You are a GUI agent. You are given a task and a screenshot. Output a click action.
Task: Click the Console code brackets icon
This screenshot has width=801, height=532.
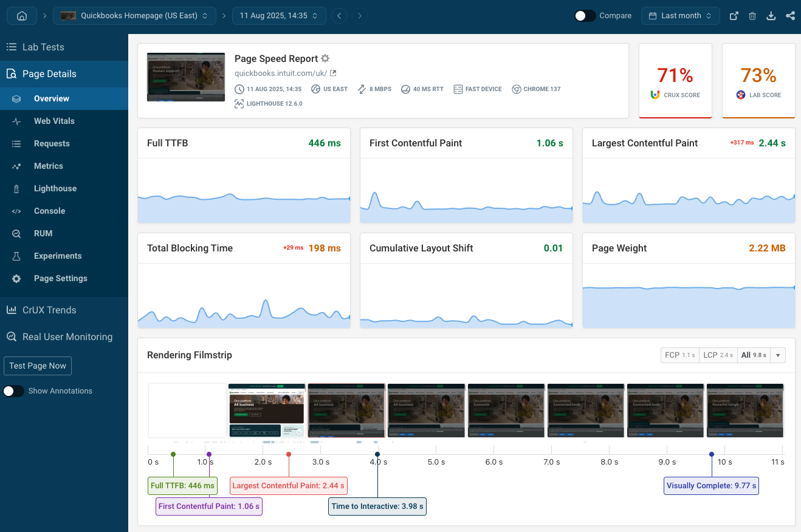point(16,211)
